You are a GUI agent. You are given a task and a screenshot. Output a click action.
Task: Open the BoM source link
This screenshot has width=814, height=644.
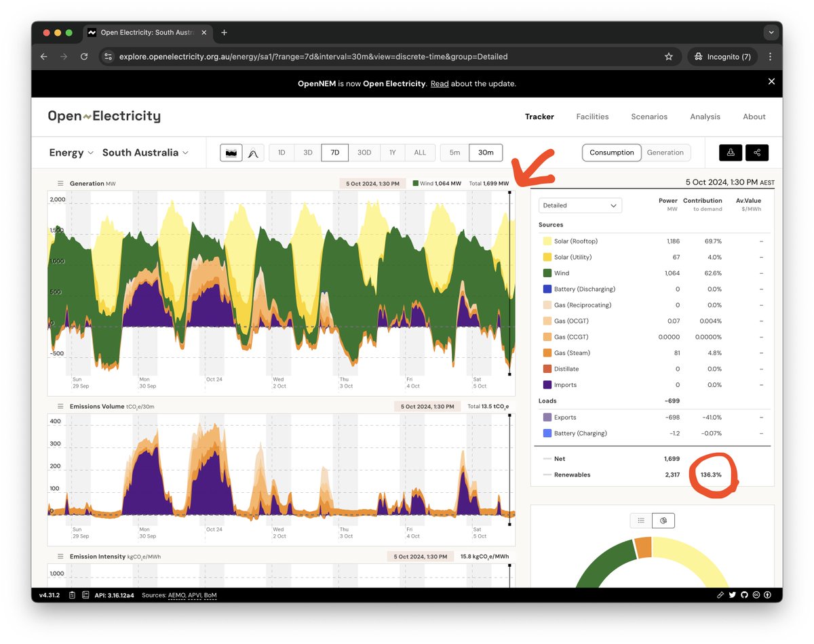tap(210, 595)
